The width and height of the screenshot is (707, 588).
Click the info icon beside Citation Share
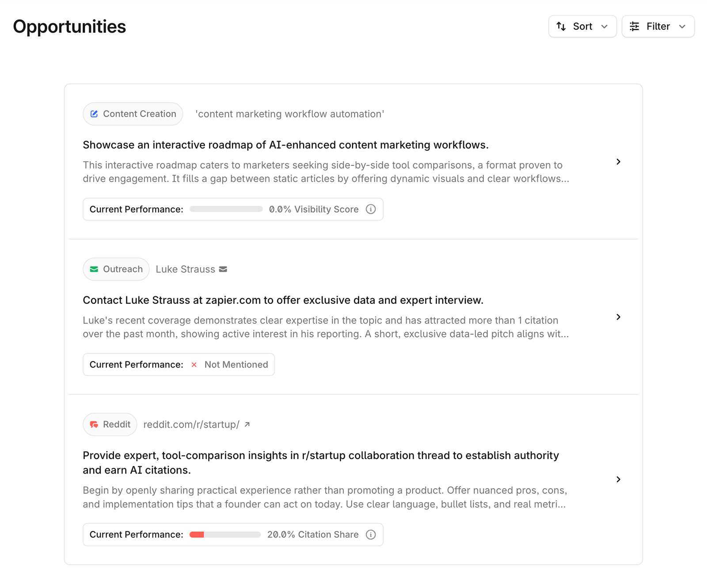(371, 535)
